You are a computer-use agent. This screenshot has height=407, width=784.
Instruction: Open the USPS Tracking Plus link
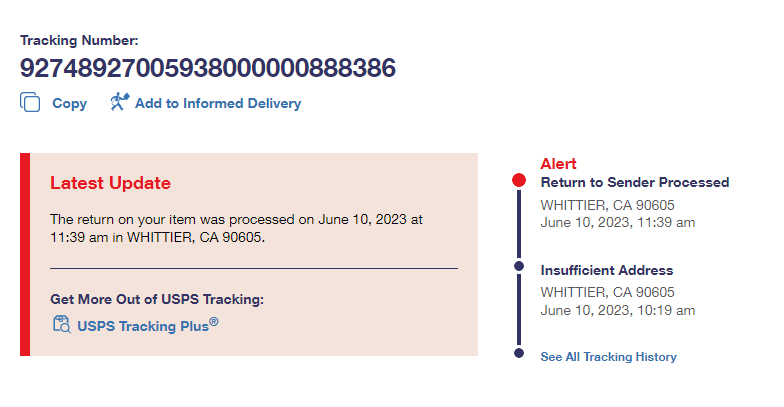[147, 324]
